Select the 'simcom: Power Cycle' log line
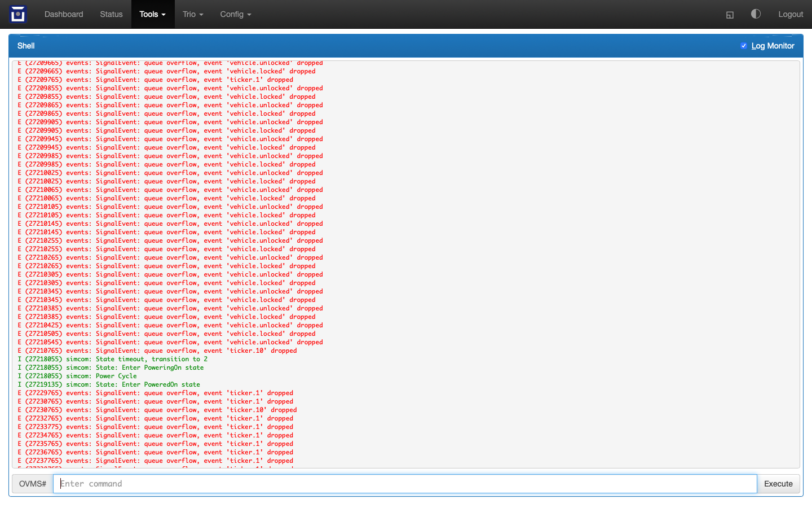This screenshot has width=812, height=508. click(101, 376)
